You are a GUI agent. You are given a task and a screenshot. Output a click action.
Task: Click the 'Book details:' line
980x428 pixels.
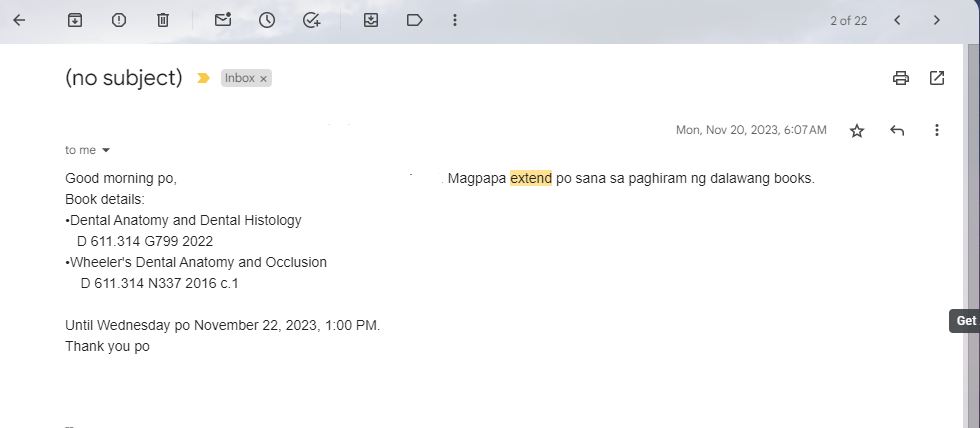(x=105, y=199)
